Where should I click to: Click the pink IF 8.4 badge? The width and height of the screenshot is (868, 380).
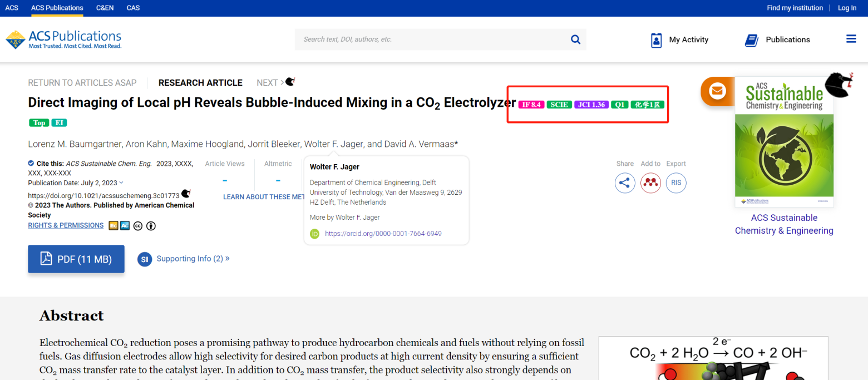pyautogui.click(x=531, y=105)
